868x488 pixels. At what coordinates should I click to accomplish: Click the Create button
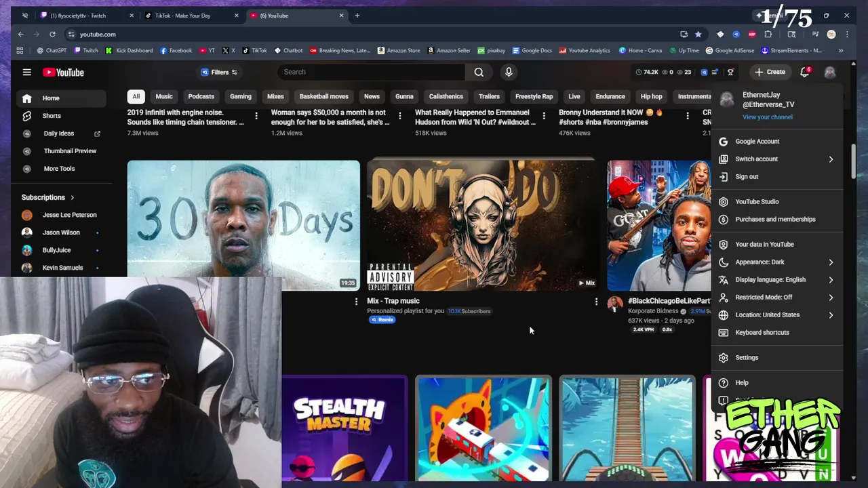point(770,72)
